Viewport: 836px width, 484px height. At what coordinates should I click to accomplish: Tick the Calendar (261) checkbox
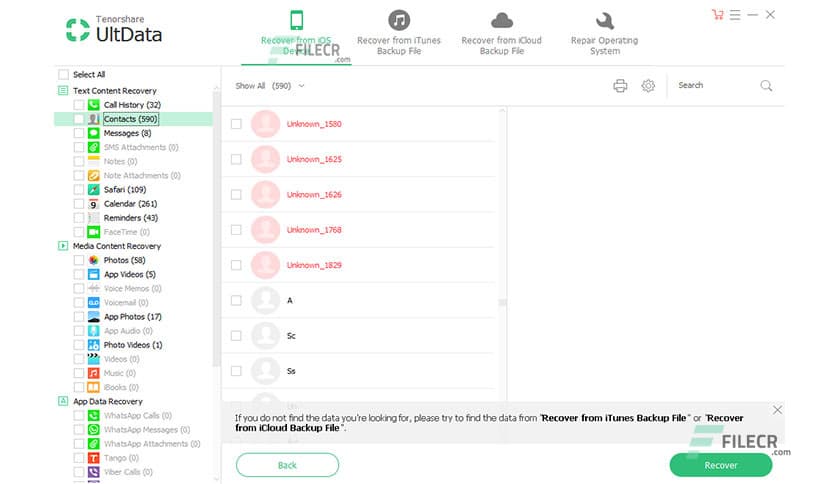tap(79, 204)
